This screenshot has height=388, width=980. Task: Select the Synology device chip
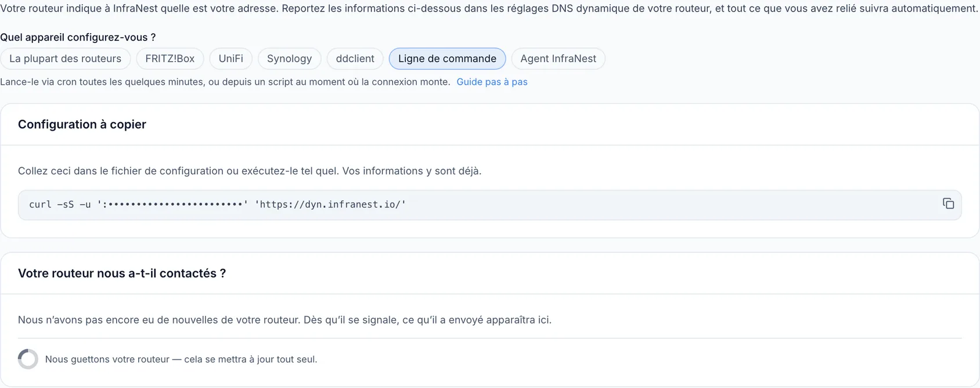coord(290,59)
